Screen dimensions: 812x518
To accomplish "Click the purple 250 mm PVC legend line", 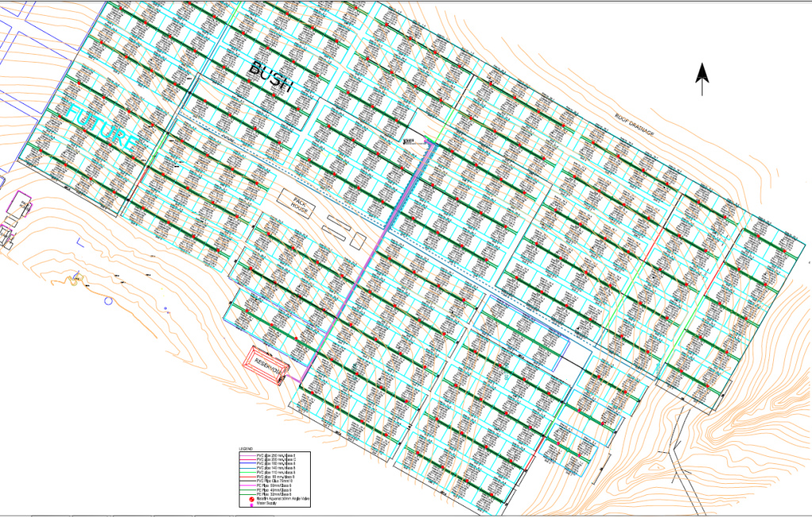I will pyautogui.click(x=247, y=455).
